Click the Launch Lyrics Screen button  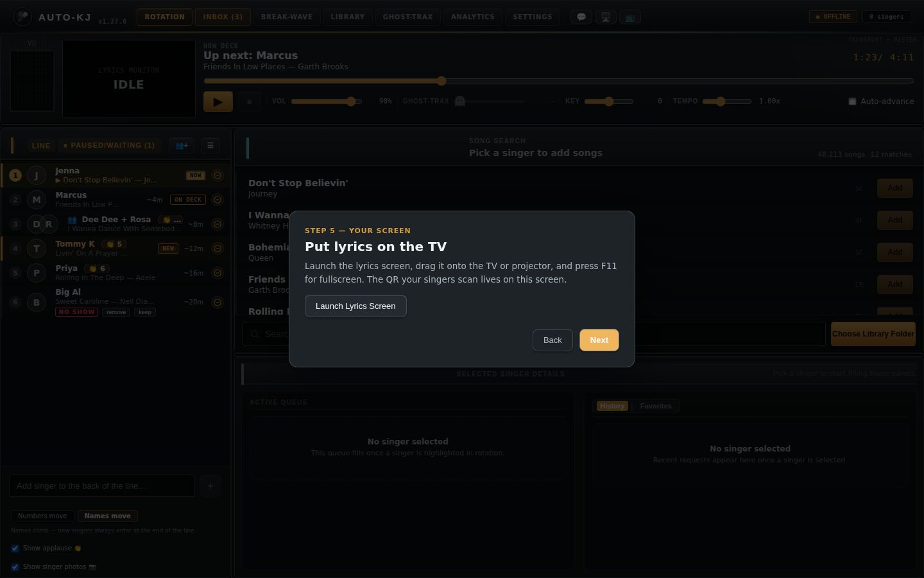(355, 306)
